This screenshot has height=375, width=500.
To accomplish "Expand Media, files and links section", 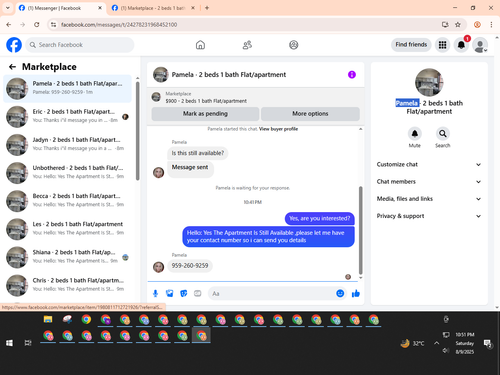I will (x=429, y=199).
